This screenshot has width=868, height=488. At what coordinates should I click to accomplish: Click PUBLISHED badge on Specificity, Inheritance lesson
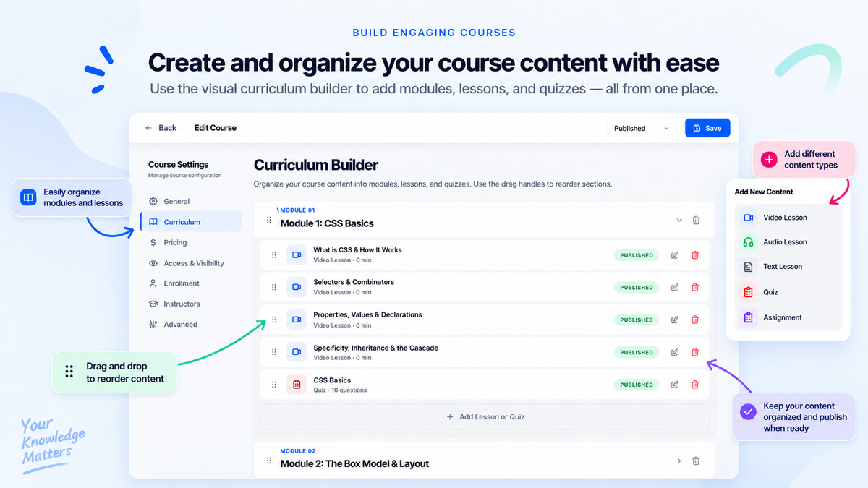click(637, 352)
